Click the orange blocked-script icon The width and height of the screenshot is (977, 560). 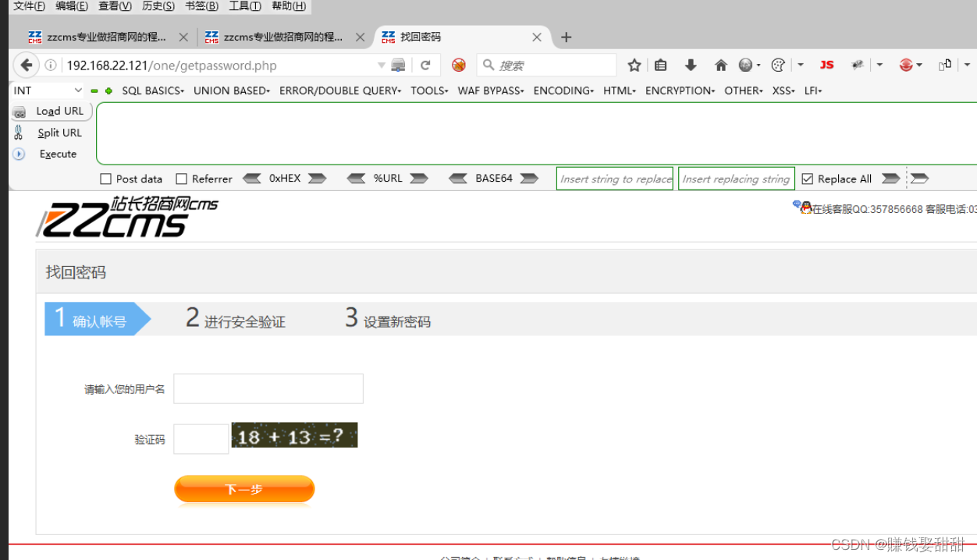point(459,65)
